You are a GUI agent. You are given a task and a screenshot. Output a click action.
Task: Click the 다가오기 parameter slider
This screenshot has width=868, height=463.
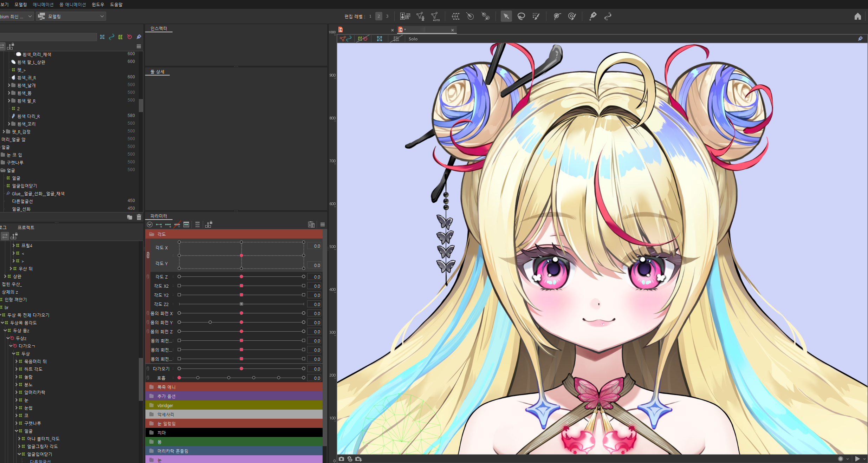tap(241, 369)
